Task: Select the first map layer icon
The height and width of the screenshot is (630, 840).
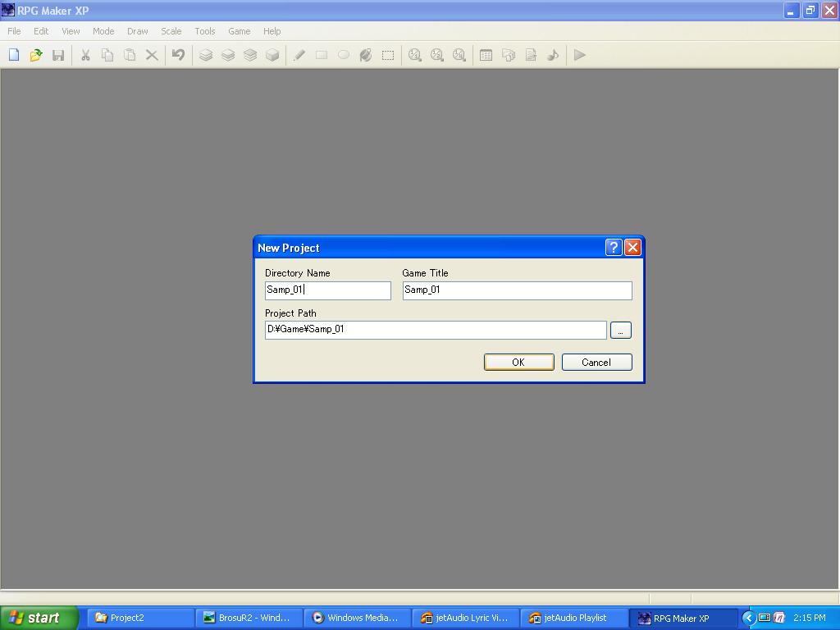Action: tap(206, 55)
